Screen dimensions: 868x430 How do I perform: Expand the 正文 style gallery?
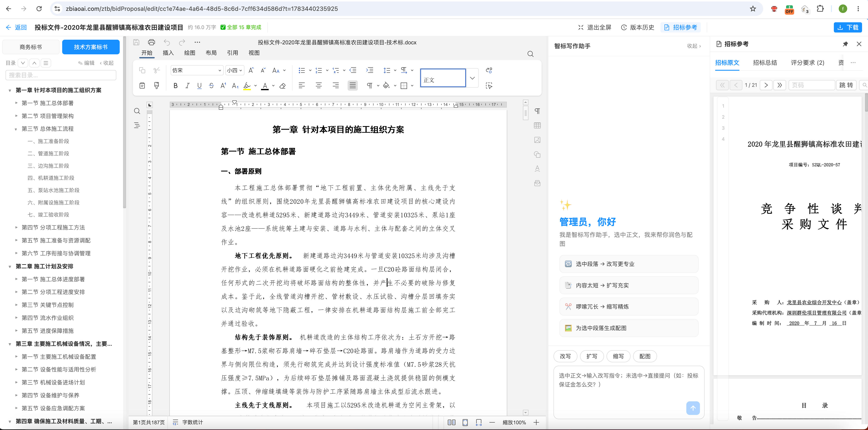tap(472, 78)
